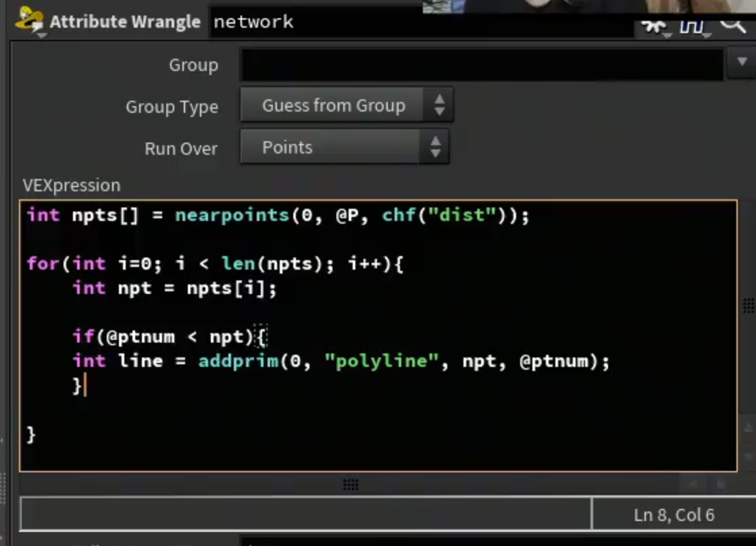Click the node name field "network"

click(x=420, y=22)
